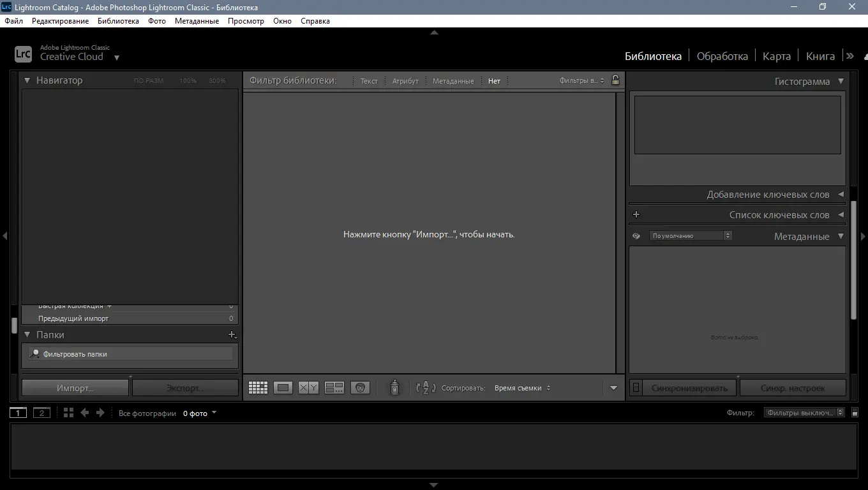Toggle the filter lock icon

(615, 80)
